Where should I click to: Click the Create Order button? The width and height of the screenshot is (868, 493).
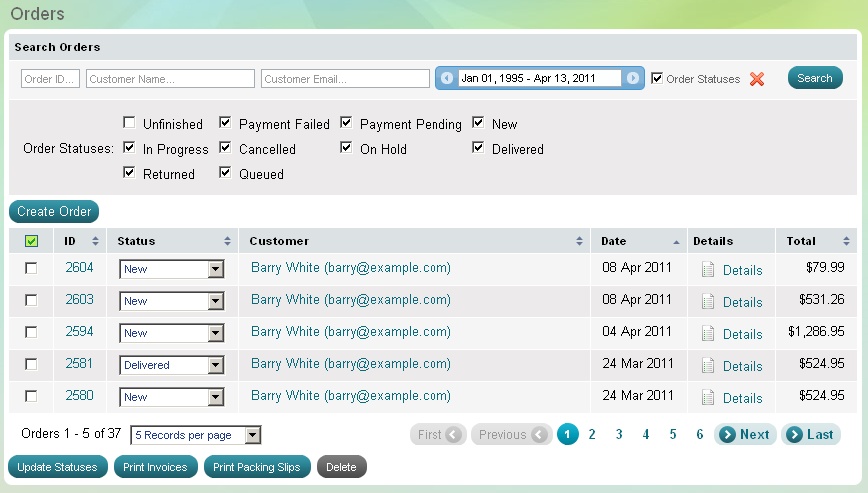[x=55, y=211]
